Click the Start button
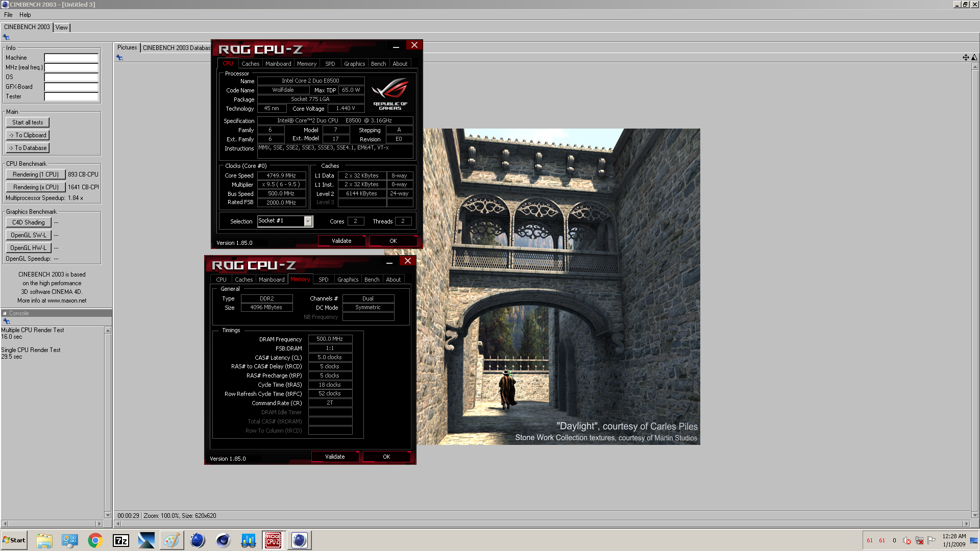The height and width of the screenshot is (551, 980). pyautogui.click(x=14, y=540)
